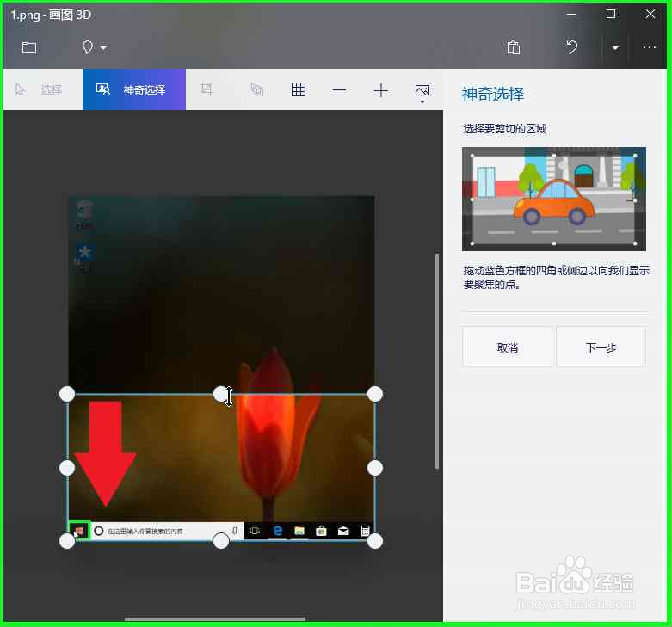This screenshot has width=672, height=627.
Task: Click the top-right selection handle
Action: pyautogui.click(x=375, y=394)
